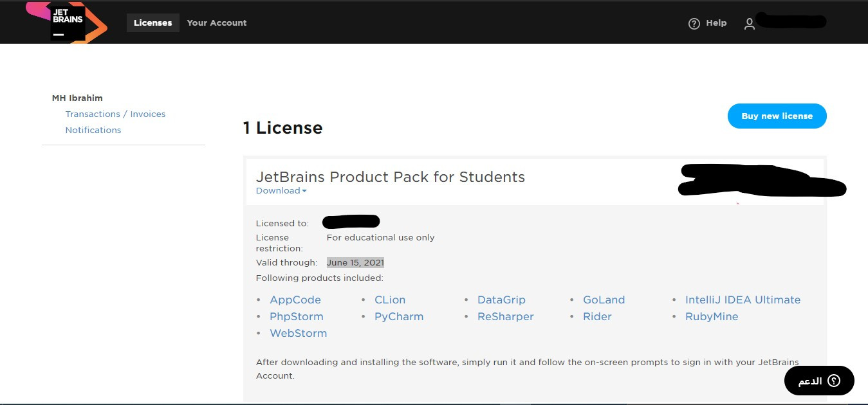
Task: Click the PhpStorm link
Action: pos(296,316)
